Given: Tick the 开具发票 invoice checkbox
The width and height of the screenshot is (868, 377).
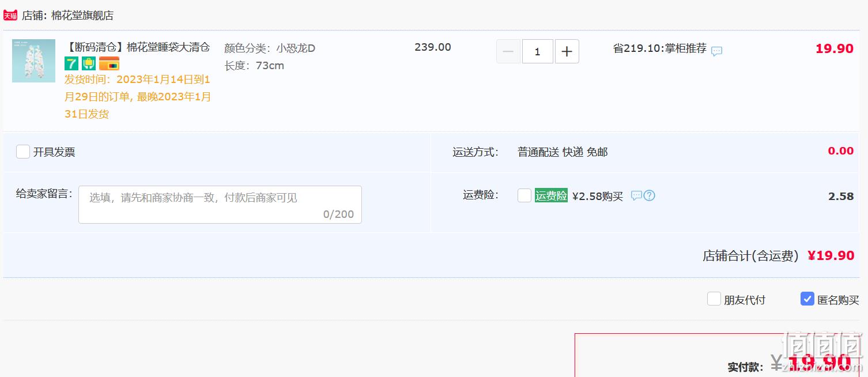Looking at the screenshot, I should (23, 152).
